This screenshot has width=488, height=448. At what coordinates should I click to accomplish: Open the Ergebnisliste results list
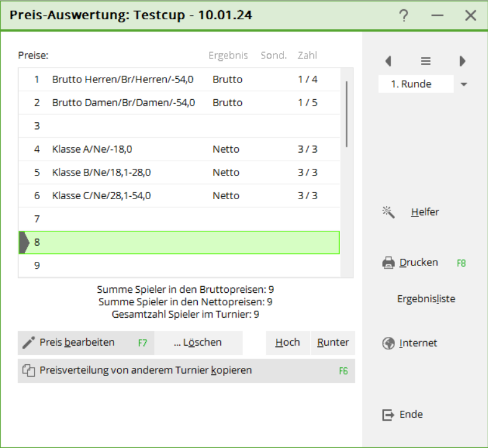426,299
